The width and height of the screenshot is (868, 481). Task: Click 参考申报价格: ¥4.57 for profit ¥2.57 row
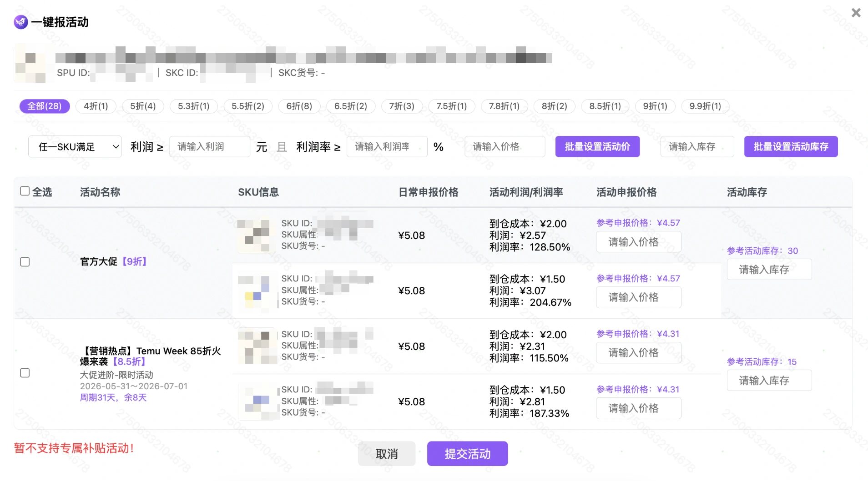(638, 223)
